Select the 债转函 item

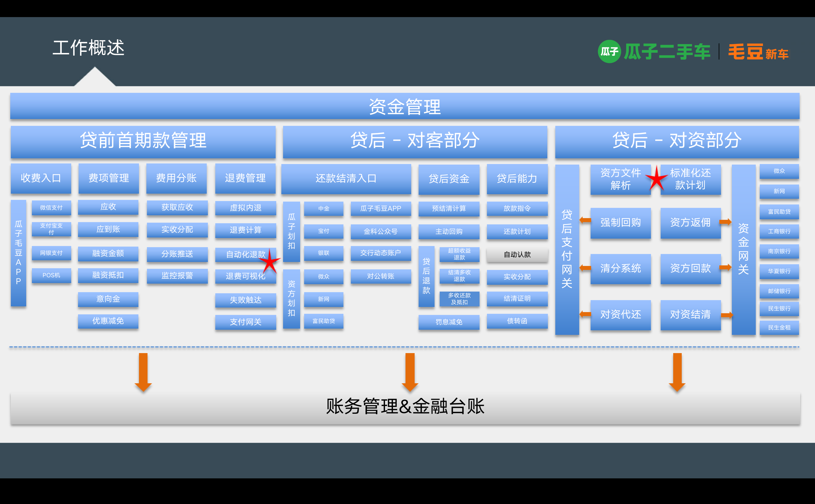click(x=517, y=321)
